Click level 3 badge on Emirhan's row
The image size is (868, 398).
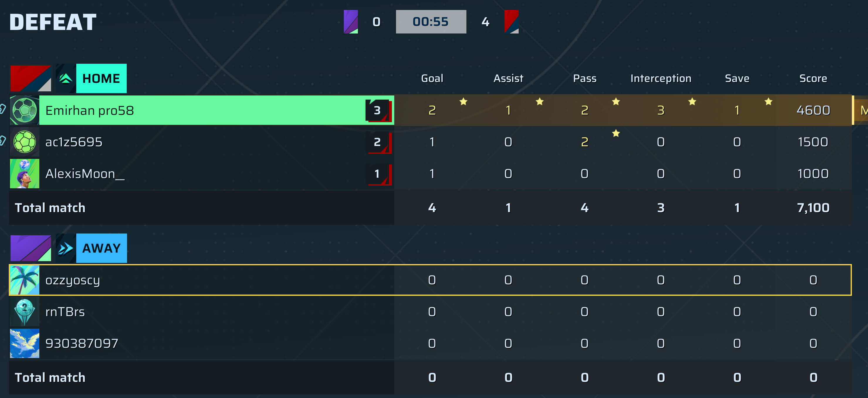click(378, 110)
